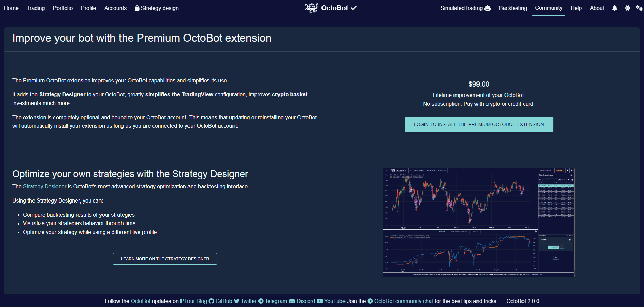Click the Discord icon in footer
Viewport: 644px width, 307px height.
point(292,301)
